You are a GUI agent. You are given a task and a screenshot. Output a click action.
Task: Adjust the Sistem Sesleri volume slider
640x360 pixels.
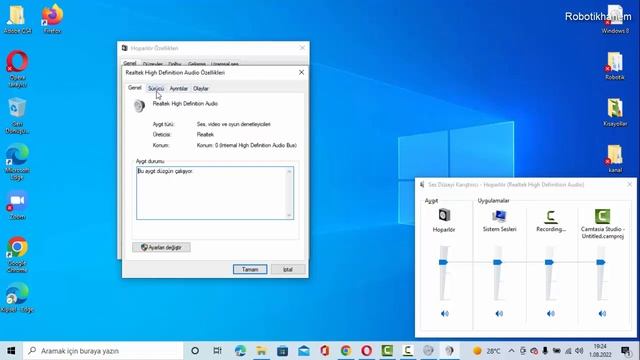click(x=497, y=262)
